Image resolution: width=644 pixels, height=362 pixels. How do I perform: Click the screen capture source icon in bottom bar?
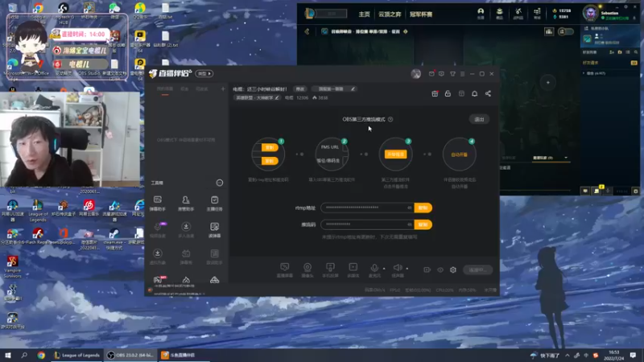click(285, 269)
